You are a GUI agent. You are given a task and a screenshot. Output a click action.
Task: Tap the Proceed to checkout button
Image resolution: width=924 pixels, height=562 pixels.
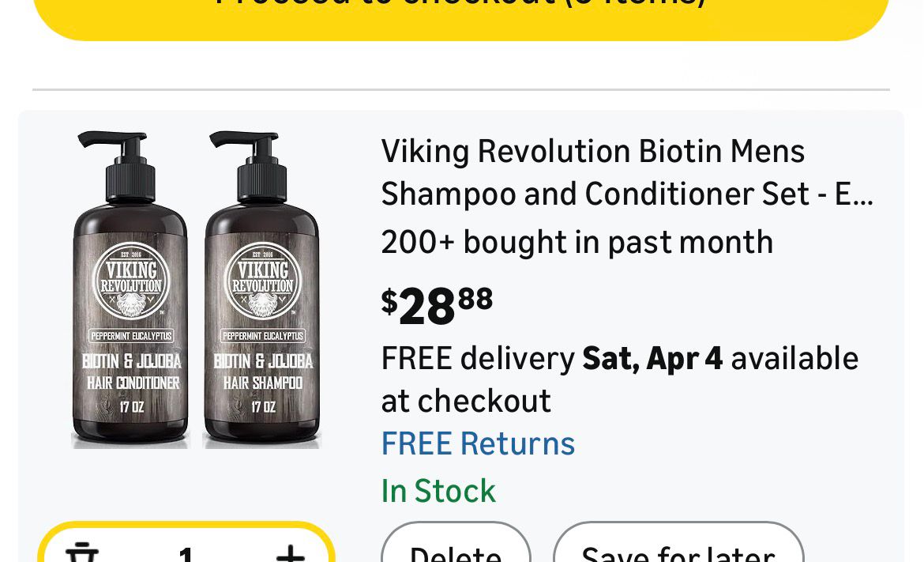click(x=461, y=12)
